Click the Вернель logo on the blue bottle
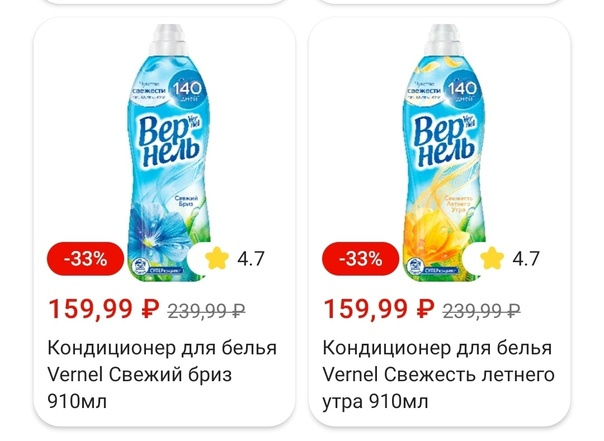The height and width of the screenshot is (441, 604). (x=169, y=141)
